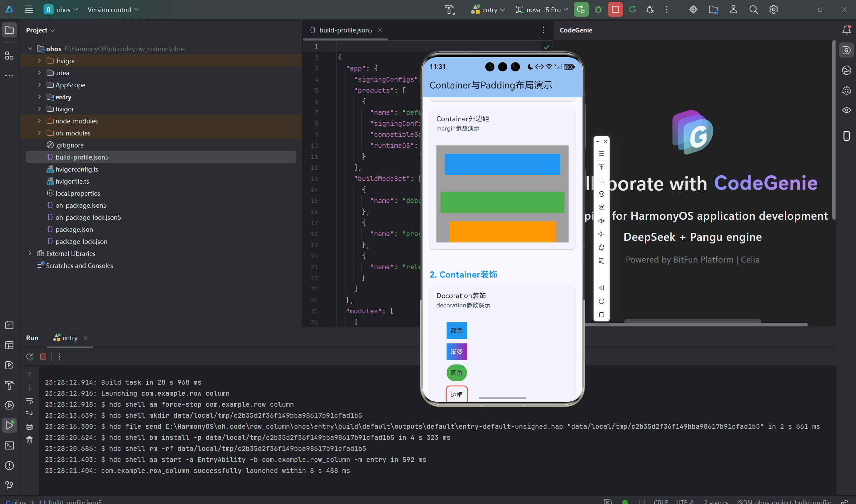856x504 pixels.
Task: Open hvigorfile.ts in project tree
Action: point(72,181)
